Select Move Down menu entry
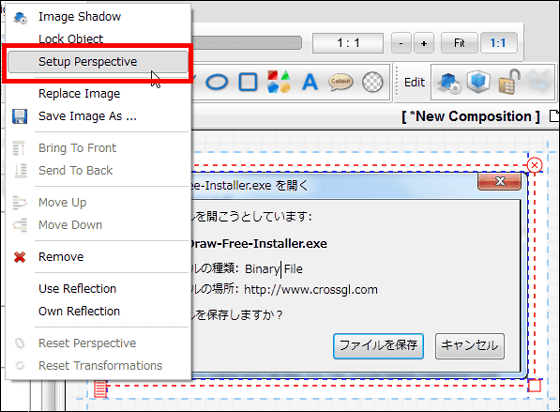This screenshot has width=560, height=412. click(x=98, y=225)
